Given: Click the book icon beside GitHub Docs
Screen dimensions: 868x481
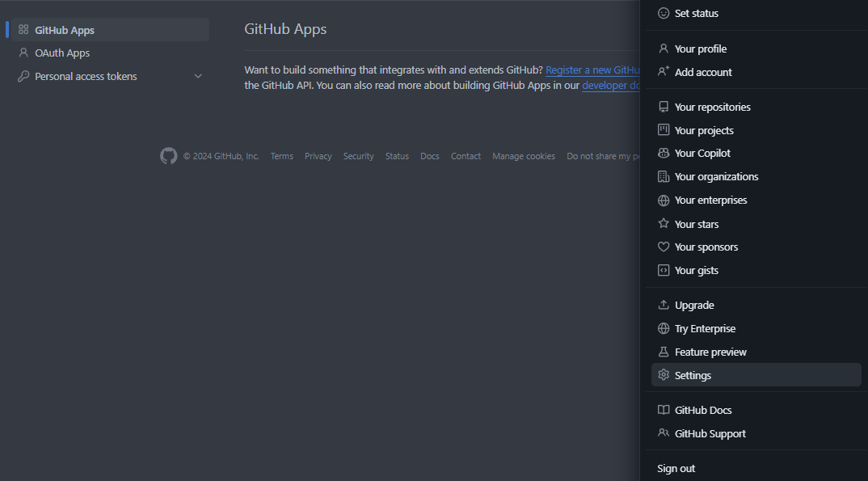Looking at the screenshot, I should pyautogui.click(x=664, y=410).
